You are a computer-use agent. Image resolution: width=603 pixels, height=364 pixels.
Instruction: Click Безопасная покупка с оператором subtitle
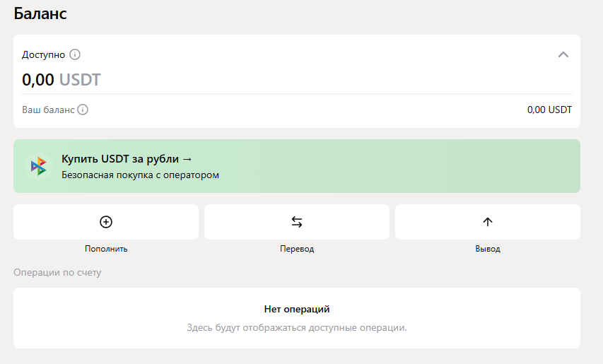(141, 175)
